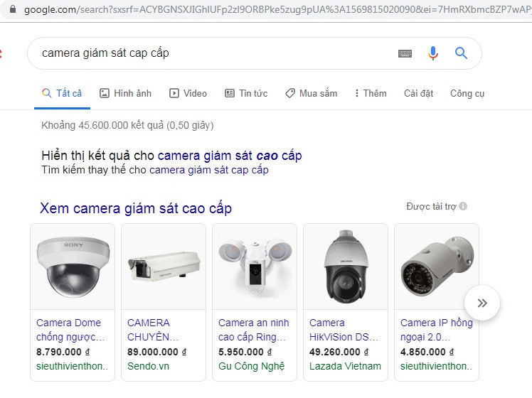Open CAMERA CHUYÊN product link
The image size is (532, 398).
point(153,330)
